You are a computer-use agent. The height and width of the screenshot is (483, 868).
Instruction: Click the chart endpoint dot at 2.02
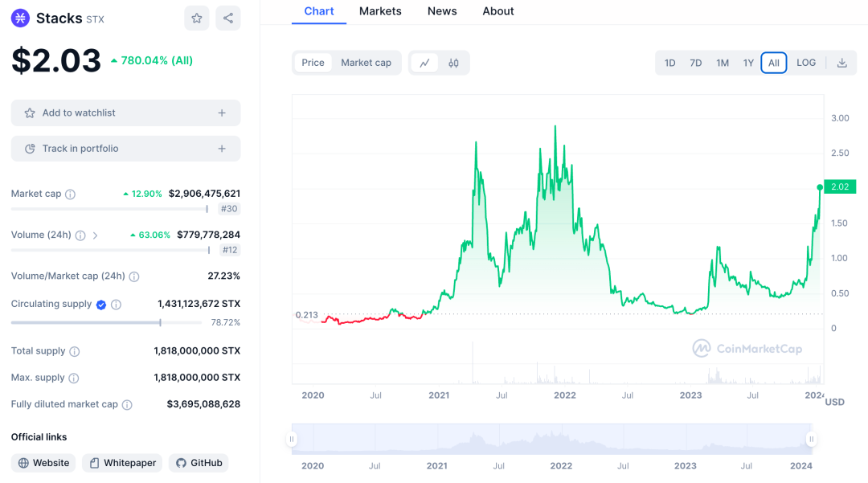click(x=820, y=187)
